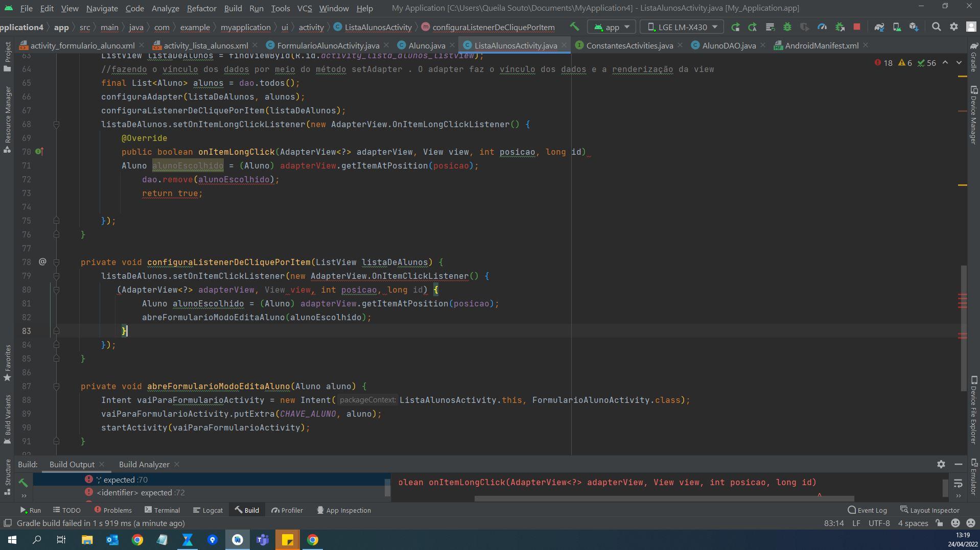The image size is (980, 550).
Task: Click the Profile app gauge icon
Action: pyautogui.click(x=822, y=27)
